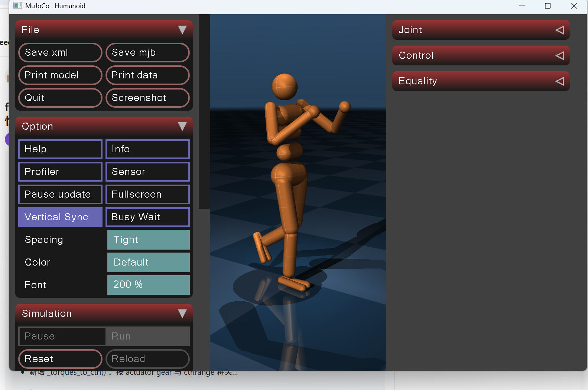Toggle the Profiler display
The height and width of the screenshot is (390, 588).
[x=60, y=172]
